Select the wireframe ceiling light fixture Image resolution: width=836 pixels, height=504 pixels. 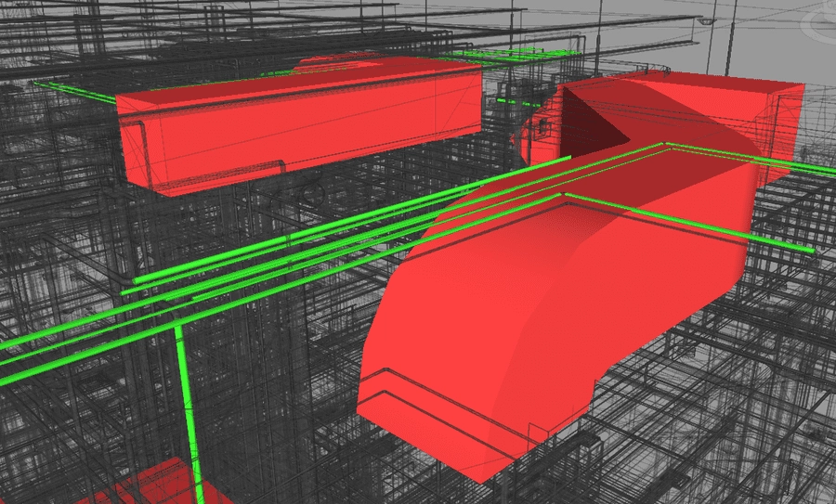(707, 20)
